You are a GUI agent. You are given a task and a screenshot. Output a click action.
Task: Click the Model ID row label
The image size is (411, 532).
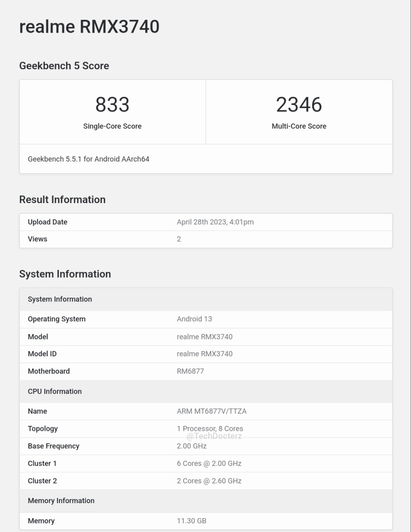[42, 354]
